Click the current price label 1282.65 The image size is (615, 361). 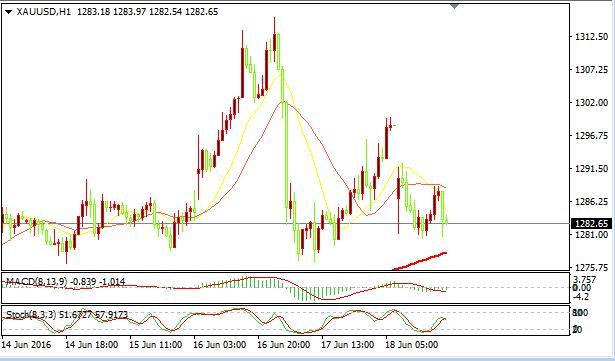click(592, 224)
